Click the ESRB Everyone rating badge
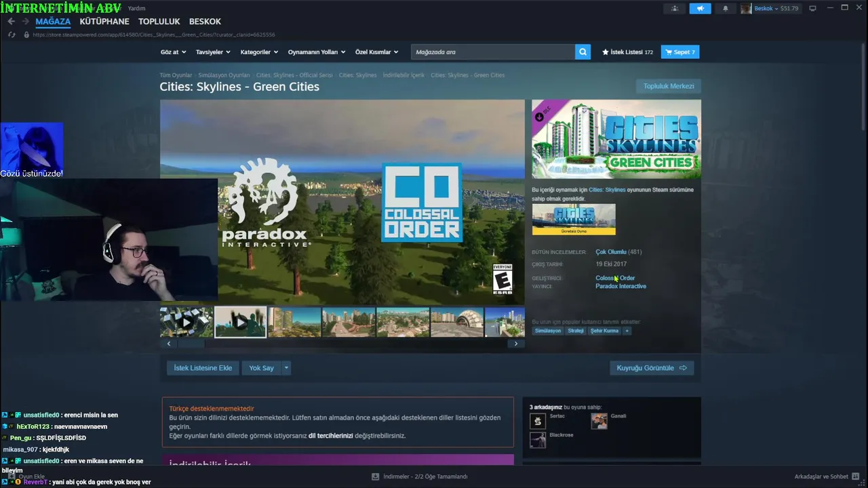 click(502, 279)
